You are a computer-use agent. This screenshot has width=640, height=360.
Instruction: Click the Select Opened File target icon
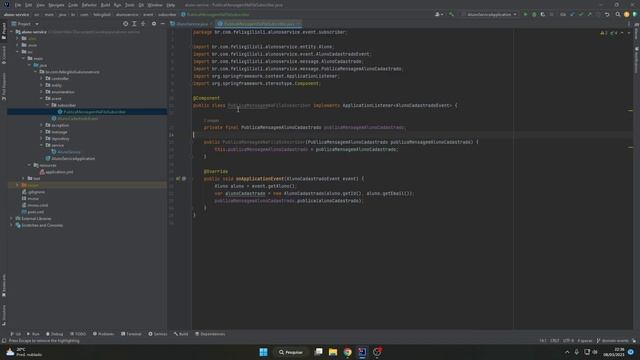[x=125, y=24]
